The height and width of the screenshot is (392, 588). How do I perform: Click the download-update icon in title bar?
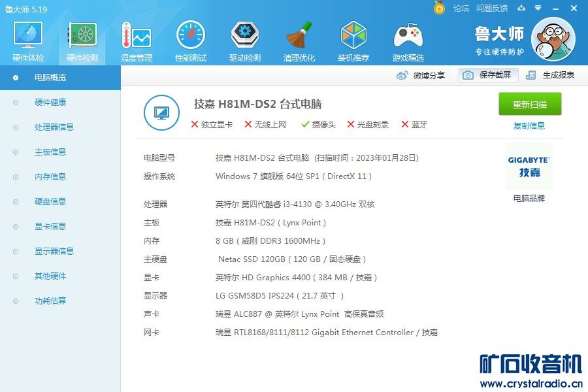(x=521, y=8)
